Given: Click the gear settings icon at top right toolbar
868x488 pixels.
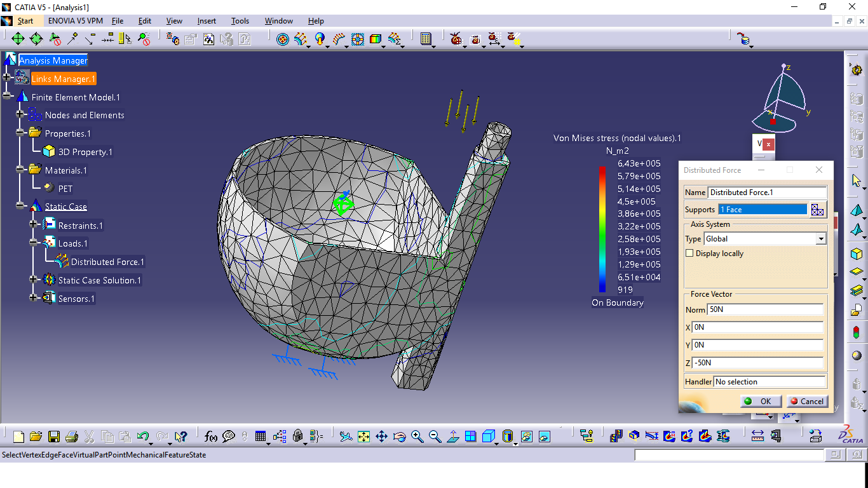Looking at the screenshot, I should click(x=856, y=70).
